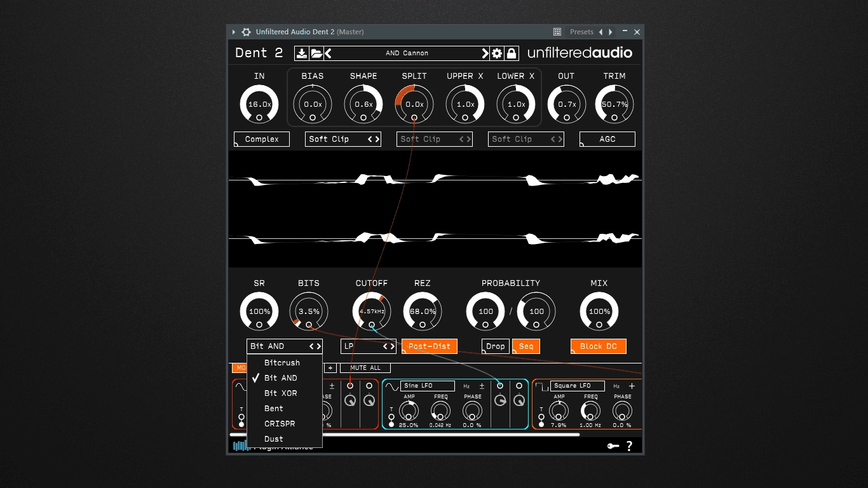Disable the Post-Dist toggle
868x488 pixels.
pyautogui.click(x=430, y=346)
